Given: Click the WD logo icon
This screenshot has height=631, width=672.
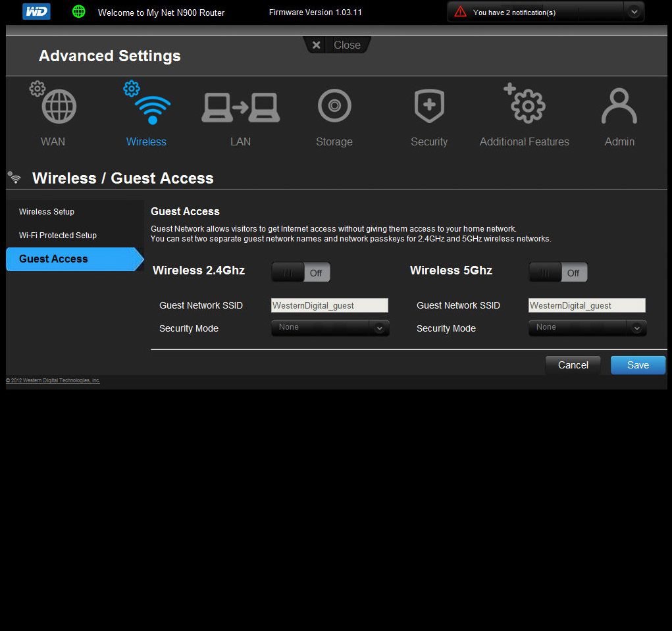Looking at the screenshot, I should point(36,12).
